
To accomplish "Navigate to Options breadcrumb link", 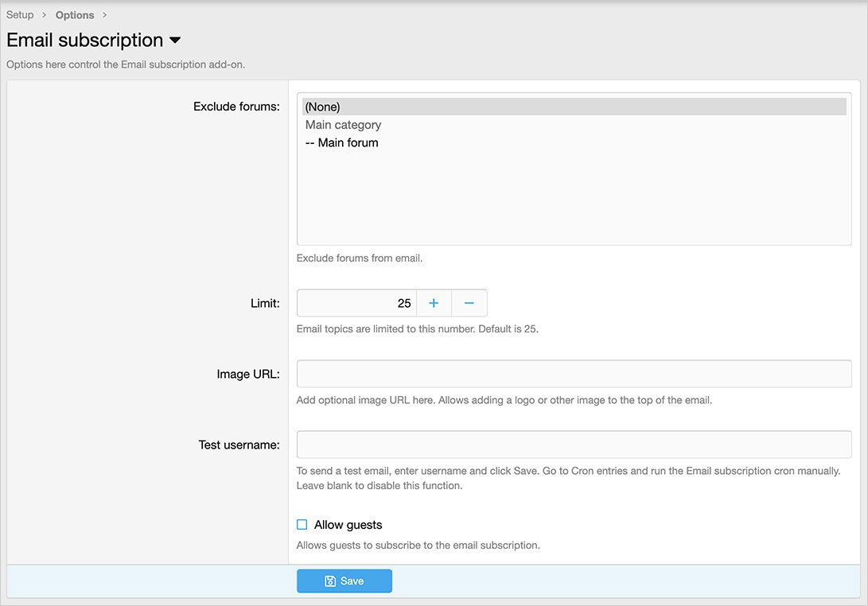I will pyautogui.click(x=75, y=15).
